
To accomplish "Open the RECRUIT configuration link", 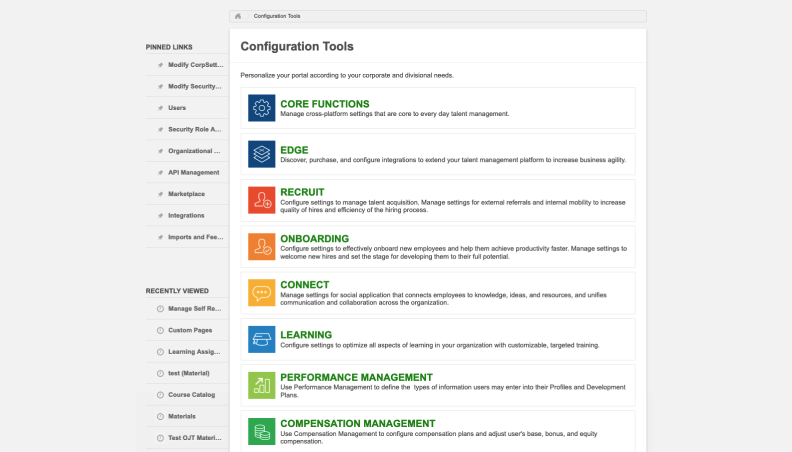I will (x=302, y=192).
